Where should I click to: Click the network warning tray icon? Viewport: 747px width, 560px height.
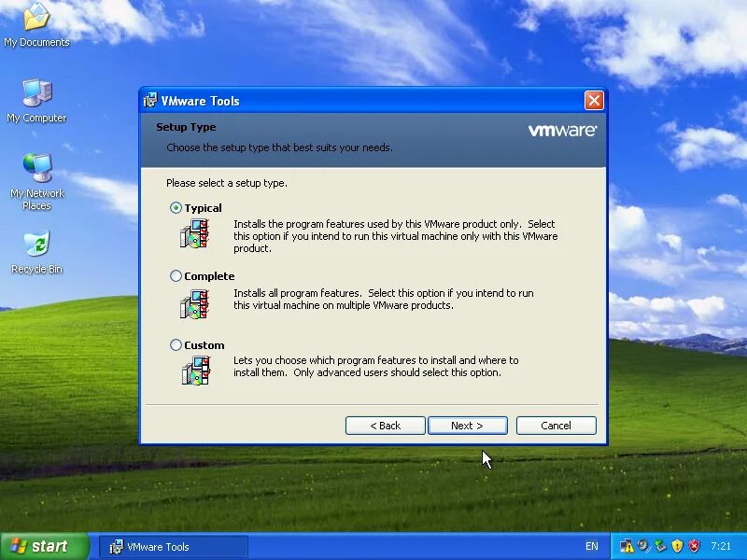coord(627,546)
